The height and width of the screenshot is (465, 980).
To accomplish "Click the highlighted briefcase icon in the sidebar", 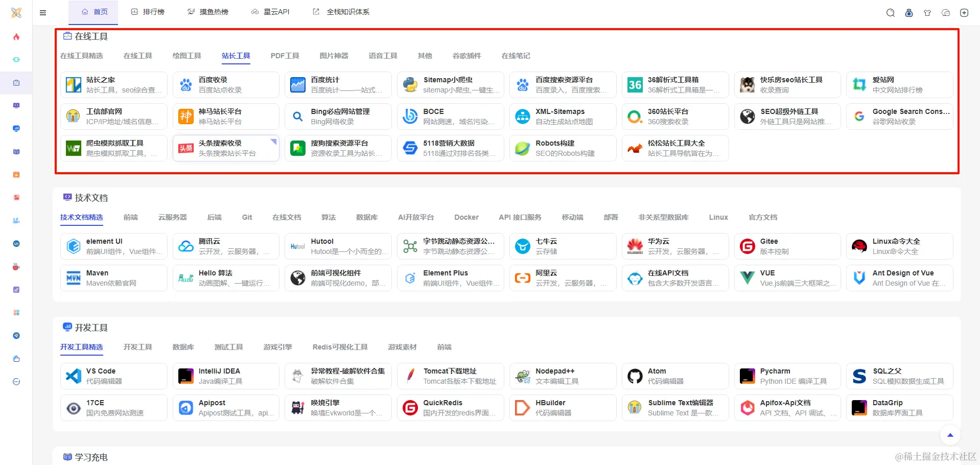I will [x=16, y=82].
